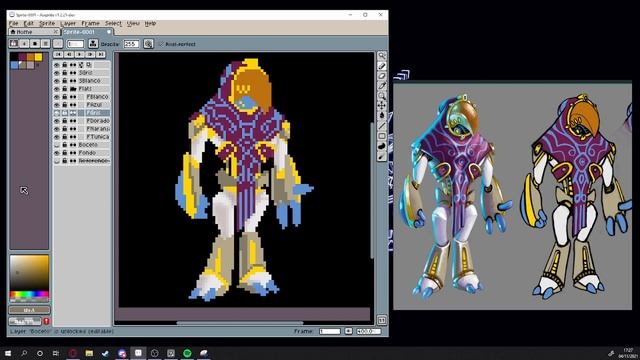Click the dynamics icon next to opacity field

coord(148,44)
